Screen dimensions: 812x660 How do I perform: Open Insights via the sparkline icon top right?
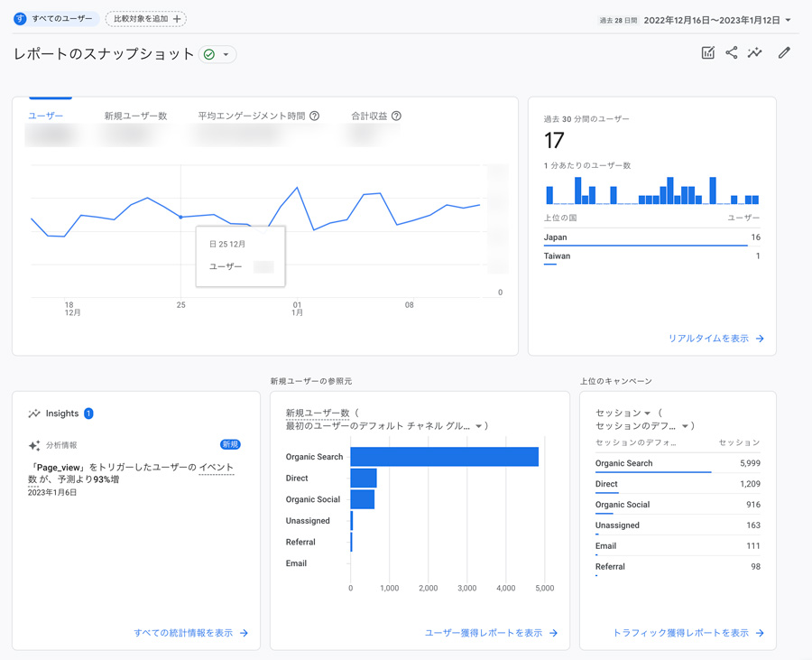point(755,53)
